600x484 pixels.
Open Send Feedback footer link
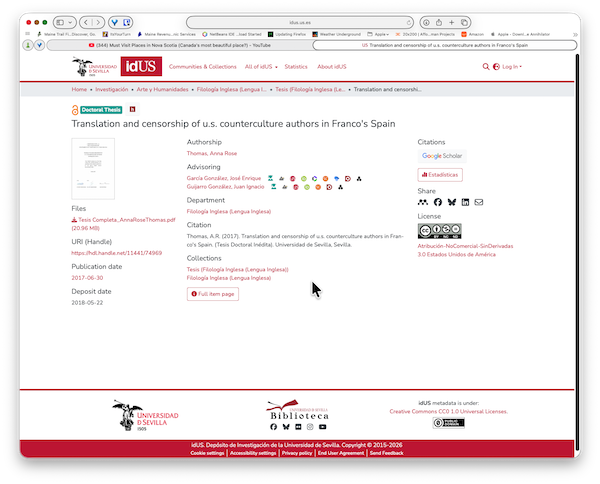[x=386, y=453]
